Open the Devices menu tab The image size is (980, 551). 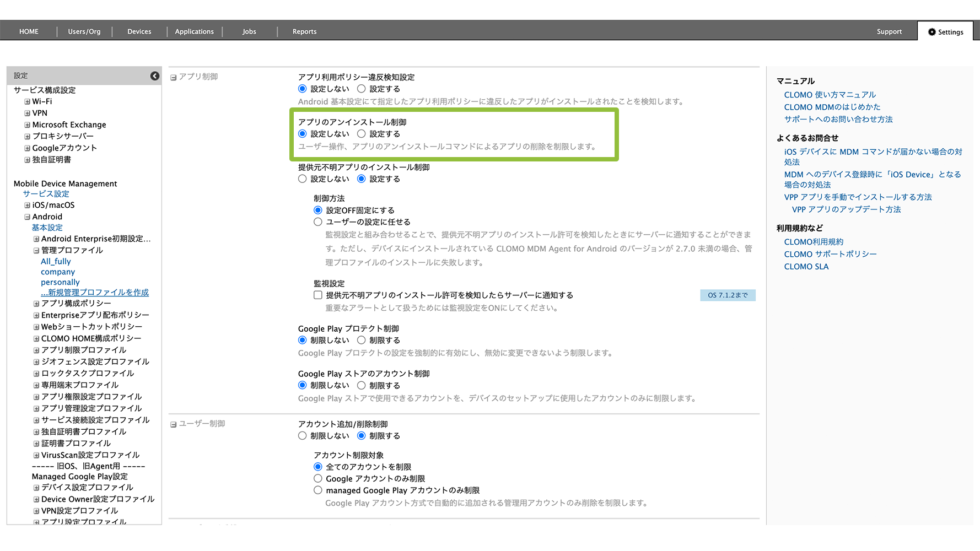139,31
